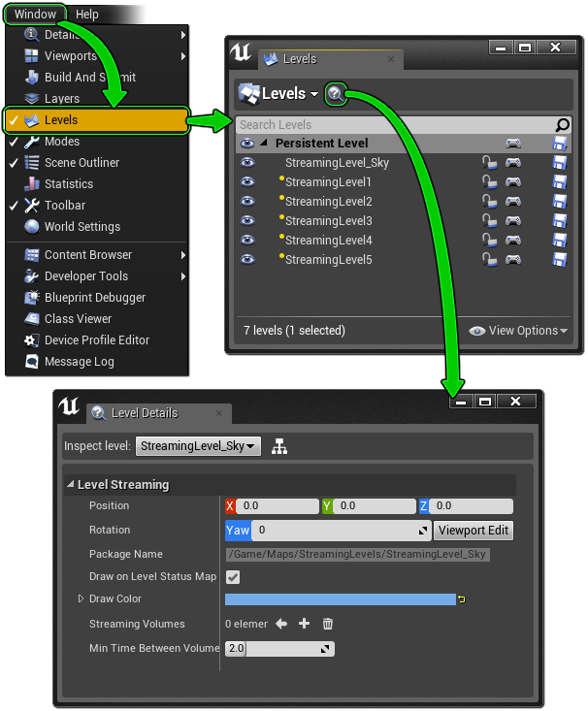The image size is (588, 711).
Task: Open the Levels dropdown menu
Action: [x=278, y=94]
